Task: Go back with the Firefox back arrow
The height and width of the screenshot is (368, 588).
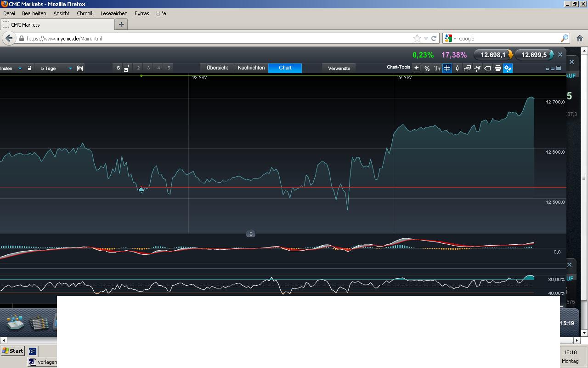Action: point(9,38)
